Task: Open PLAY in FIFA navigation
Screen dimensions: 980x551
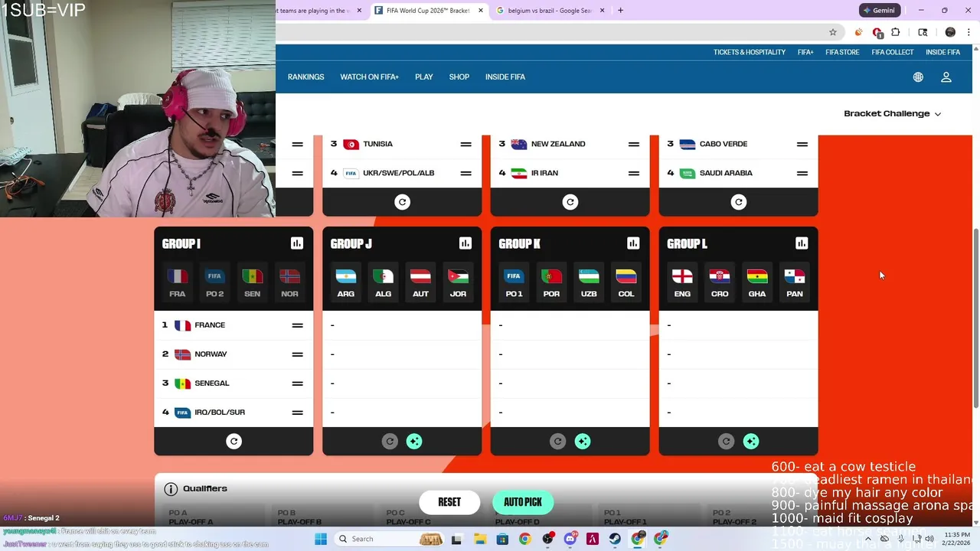Action: tap(424, 77)
